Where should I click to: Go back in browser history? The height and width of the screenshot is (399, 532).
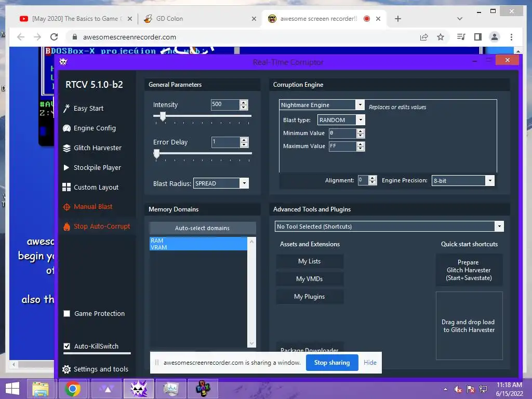click(x=21, y=37)
